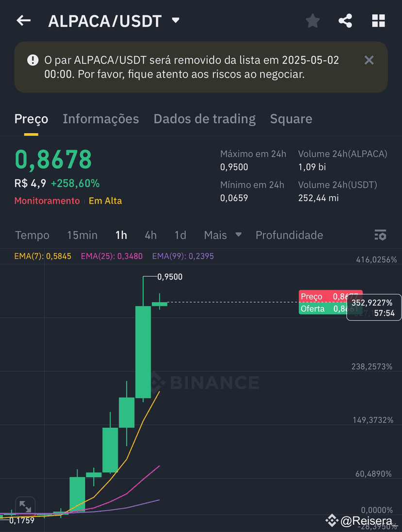Tap the warning exclamation icon
The width and height of the screenshot is (402, 532).
click(x=33, y=61)
